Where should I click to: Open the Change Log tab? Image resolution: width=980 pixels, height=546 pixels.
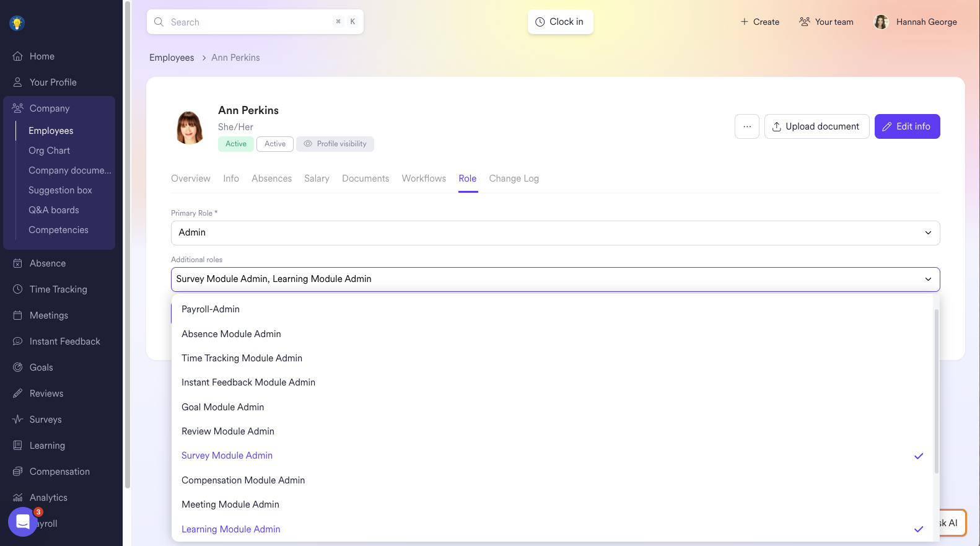click(514, 178)
